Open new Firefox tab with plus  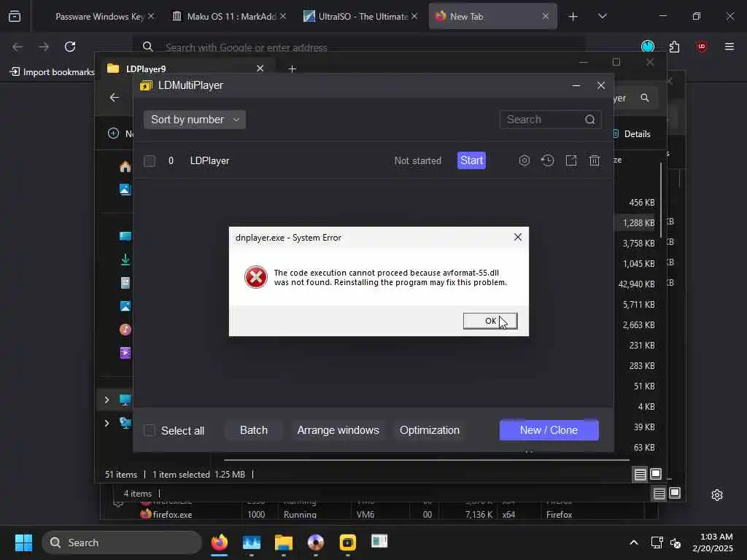[x=573, y=17]
